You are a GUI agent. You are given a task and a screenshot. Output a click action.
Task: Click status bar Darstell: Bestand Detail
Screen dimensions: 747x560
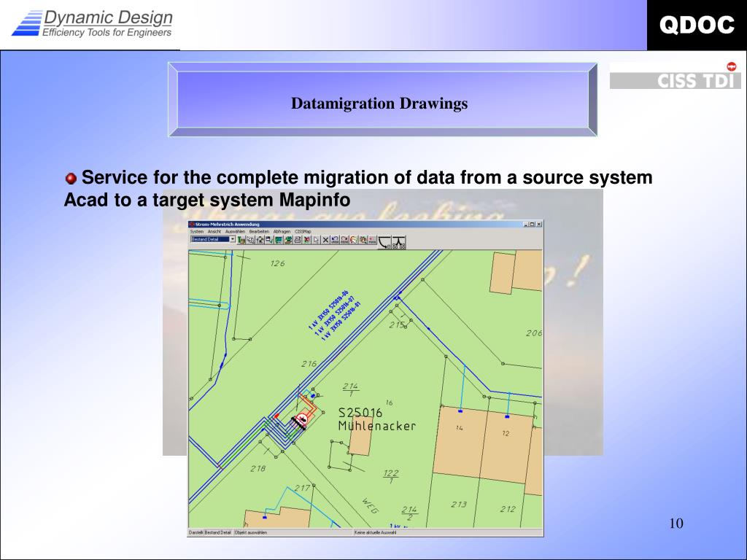[x=209, y=532]
